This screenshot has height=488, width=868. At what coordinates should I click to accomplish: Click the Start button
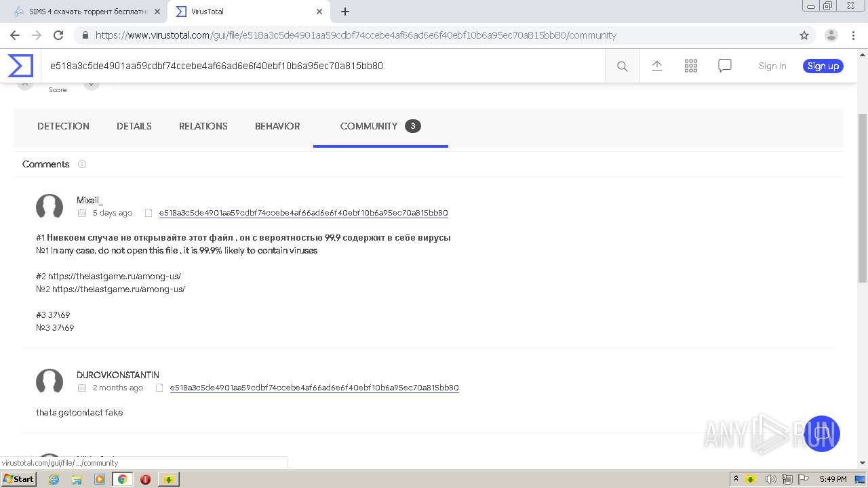19,479
